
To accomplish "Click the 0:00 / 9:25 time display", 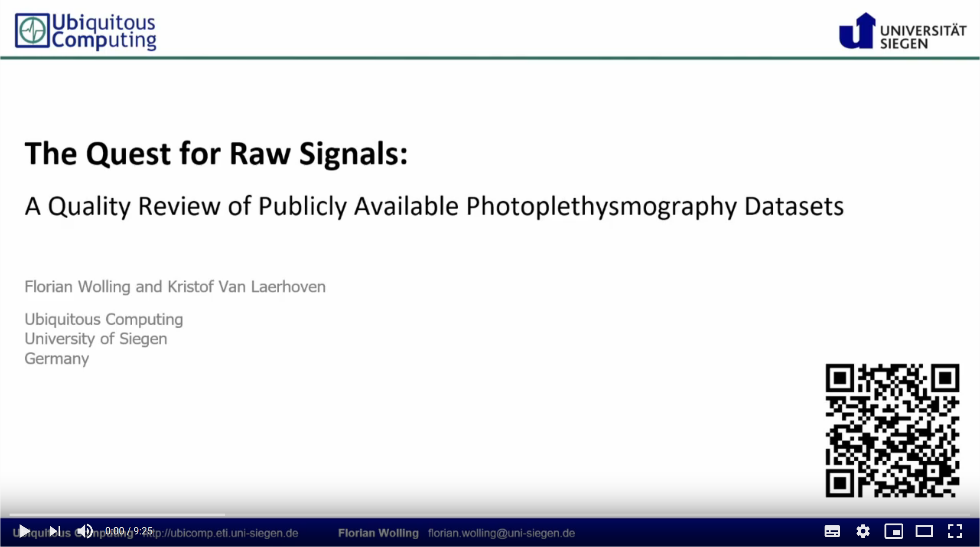I will pyautogui.click(x=129, y=531).
